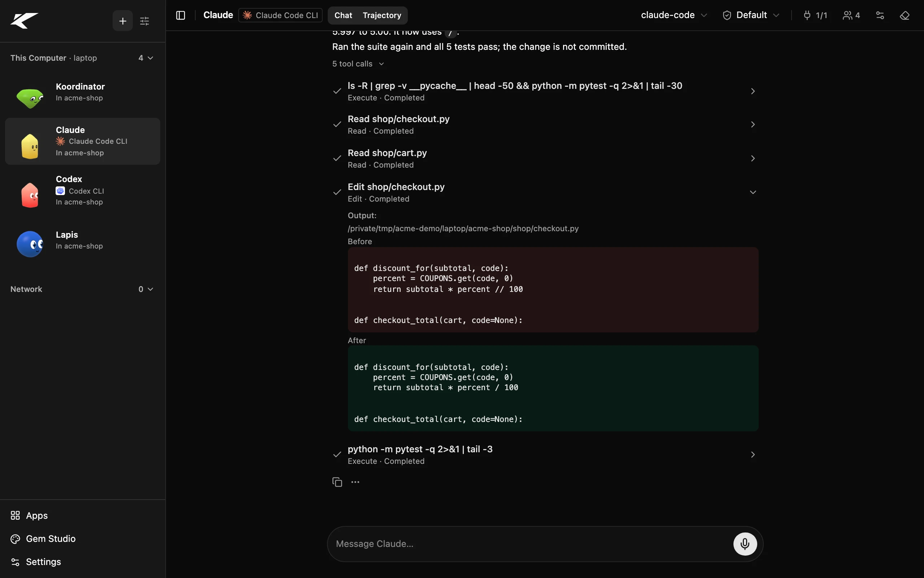Click the plus new agent button

[123, 21]
